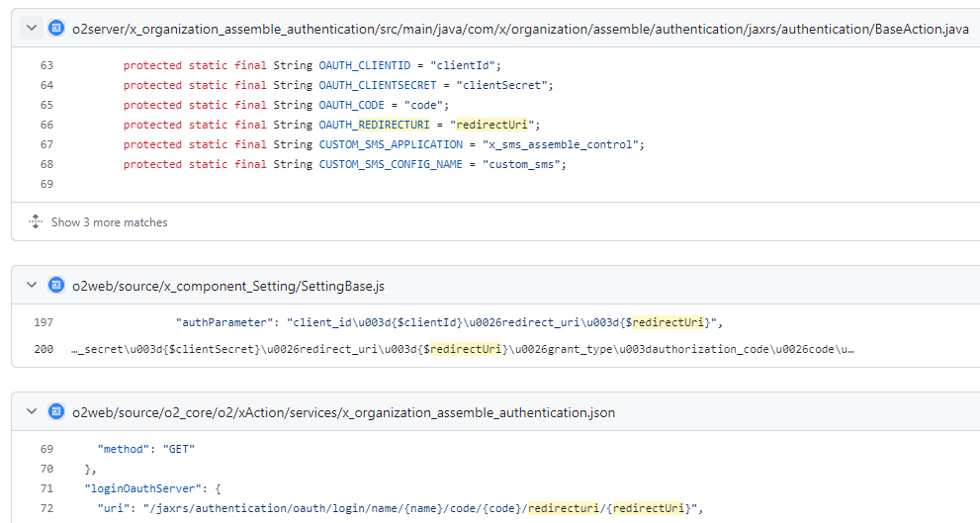
Task: Click the unfold arrows icon for more matches
Action: tap(36, 222)
